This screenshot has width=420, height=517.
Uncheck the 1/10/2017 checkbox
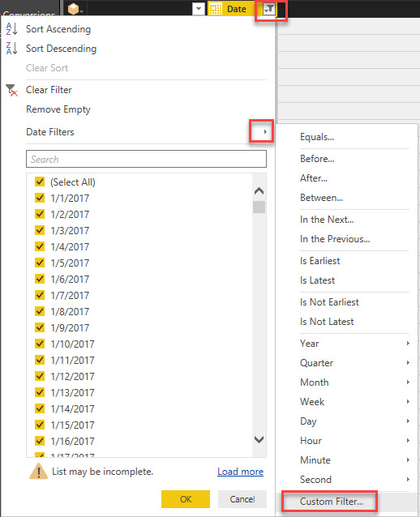[x=40, y=344]
